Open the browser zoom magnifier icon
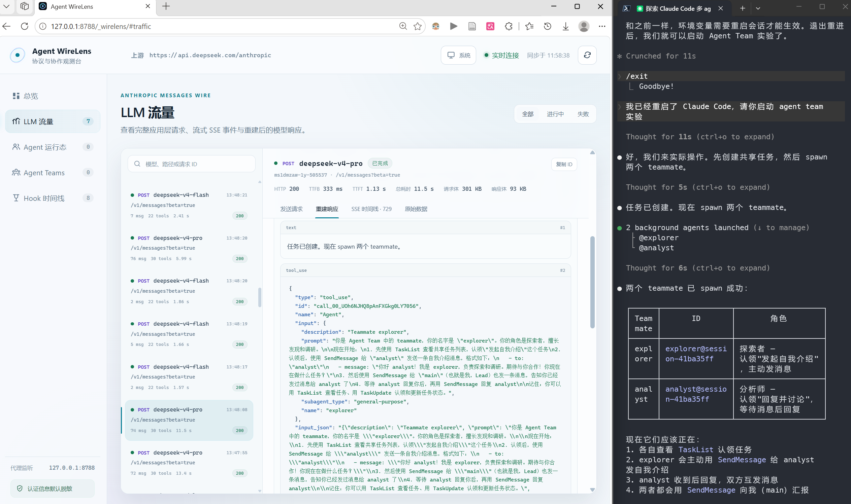Screen dimensions: 851x504 pyautogui.click(x=403, y=26)
